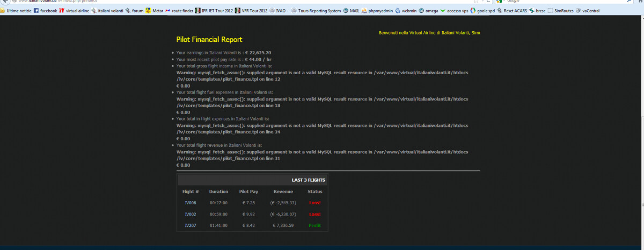Click the warning mentioning line 24
This screenshot has height=250, width=644.
click(x=322, y=128)
